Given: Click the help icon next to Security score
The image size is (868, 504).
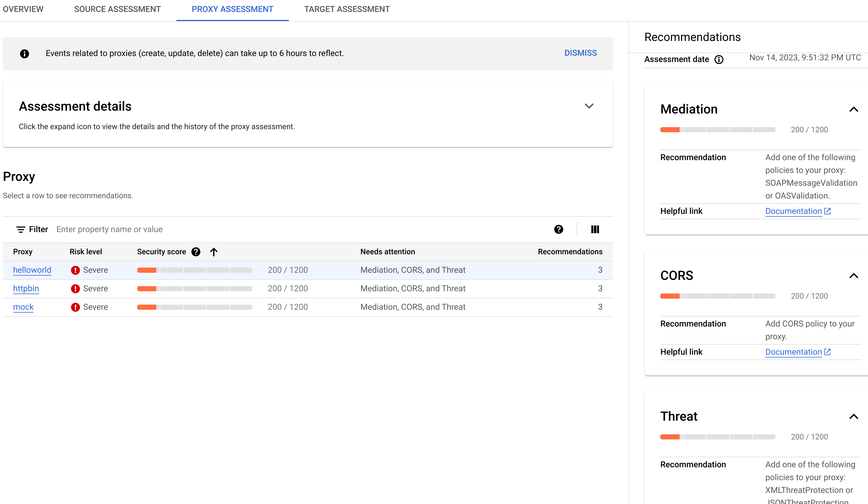Looking at the screenshot, I should (x=196, y=251).
